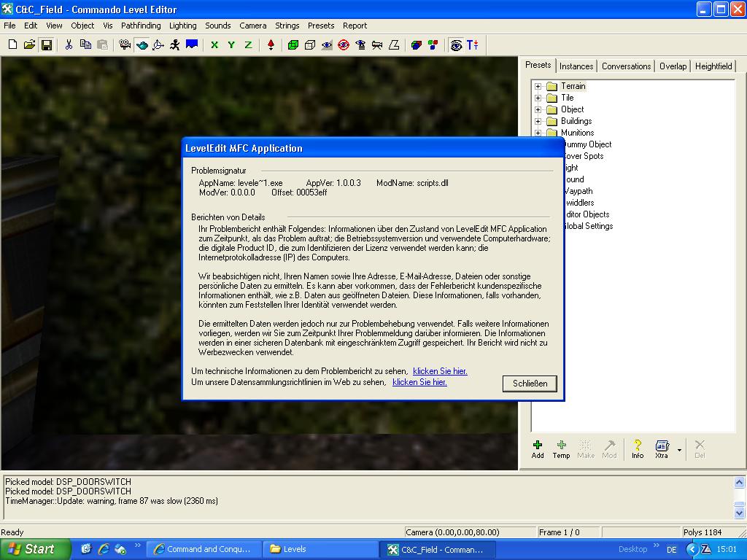Click the Temp preset icon
Viewport: 747px width, 560px height.
click(x=561, y=448)
